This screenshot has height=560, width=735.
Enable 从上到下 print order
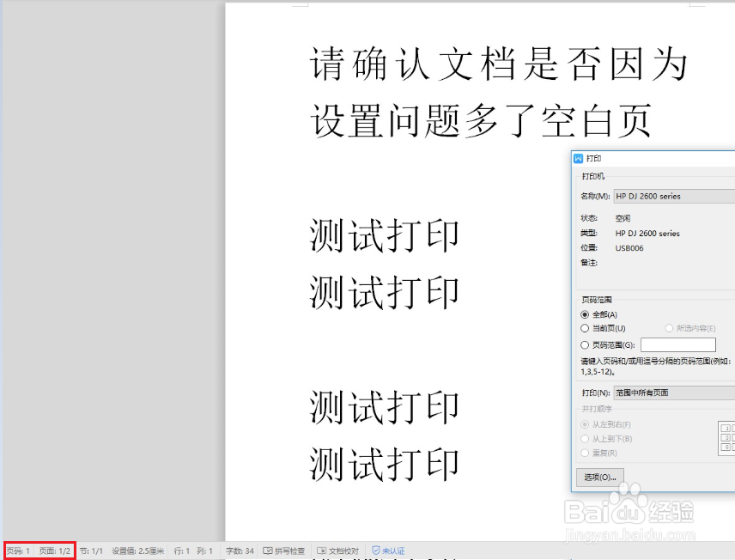click(585, 439)
